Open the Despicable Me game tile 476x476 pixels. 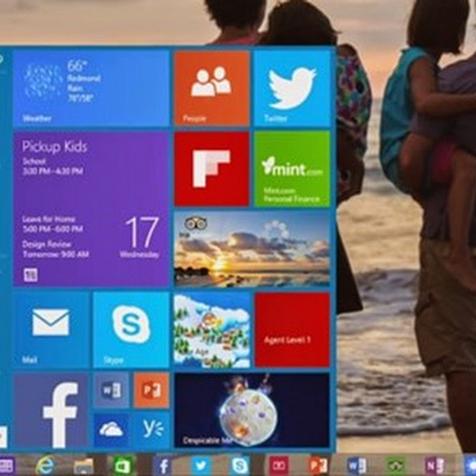[x=252, y=411]
